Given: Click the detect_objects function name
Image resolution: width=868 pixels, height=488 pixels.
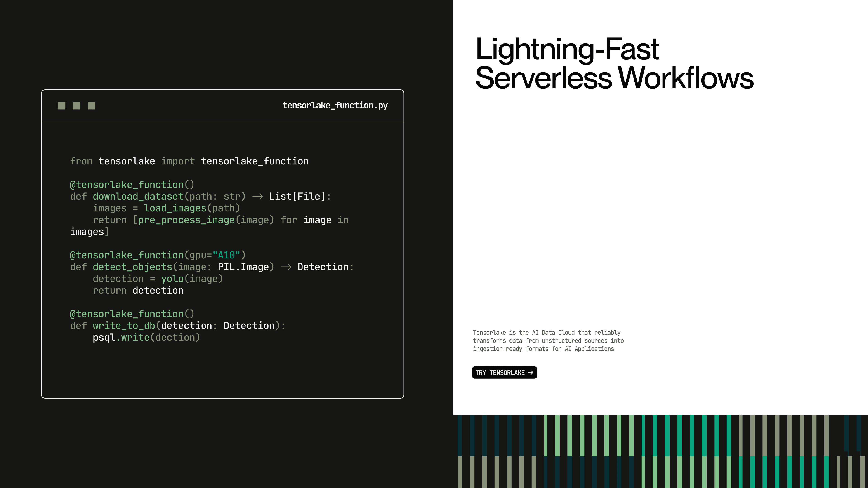Looking at the screenshot, I should (132, 267).
